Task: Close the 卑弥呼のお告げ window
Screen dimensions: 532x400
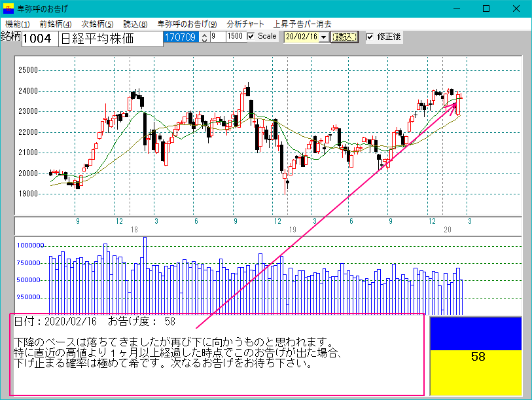Action: click(x=516, y=9)
